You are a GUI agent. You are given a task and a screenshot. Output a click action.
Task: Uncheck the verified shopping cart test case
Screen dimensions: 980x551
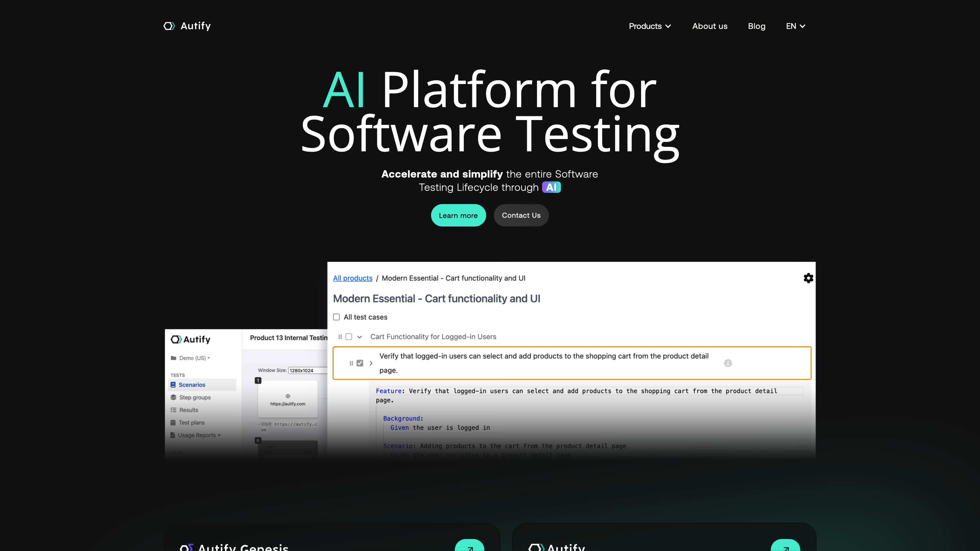pyautogui.click(x=360, y=363)
